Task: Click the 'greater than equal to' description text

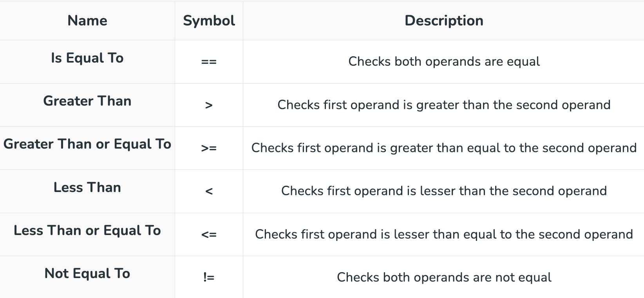Action: (x=444, y=148)
